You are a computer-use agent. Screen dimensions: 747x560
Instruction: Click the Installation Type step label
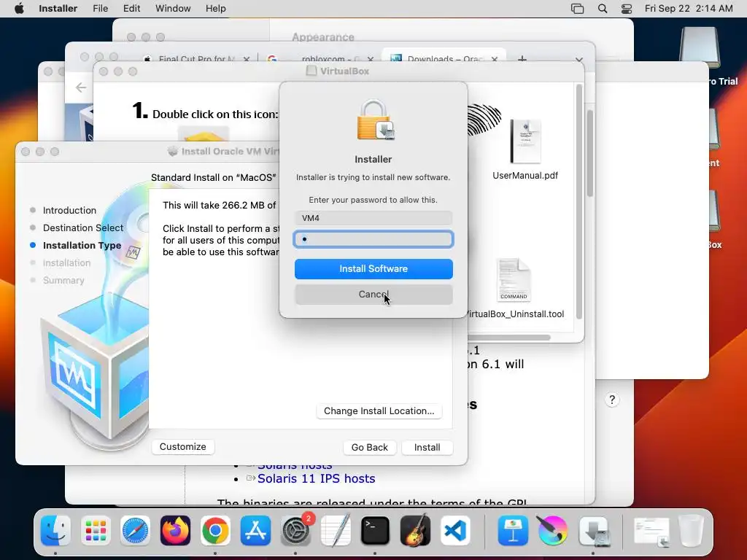pyautogui.click(x=82, y=246)
